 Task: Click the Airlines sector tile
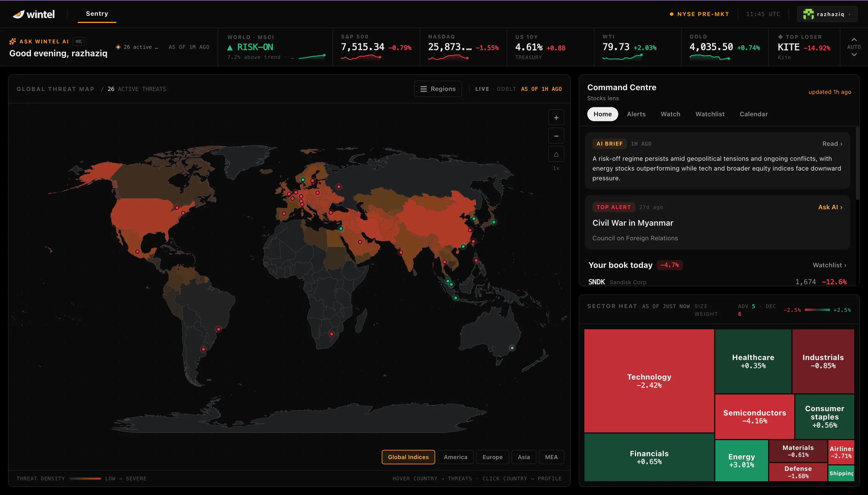point(841,452)
